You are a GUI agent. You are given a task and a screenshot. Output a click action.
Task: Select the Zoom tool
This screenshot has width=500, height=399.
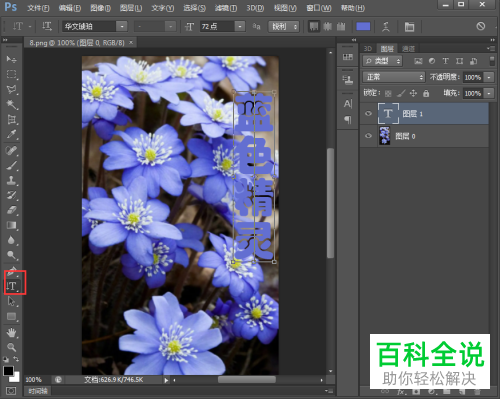[x=11, y=347]
